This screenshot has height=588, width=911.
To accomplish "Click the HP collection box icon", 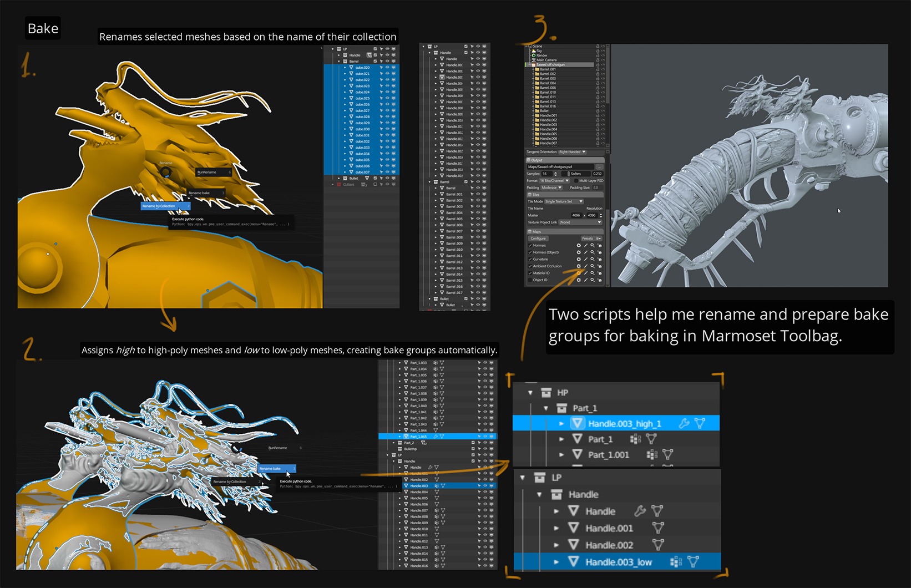I will pyautogui.click(x=546, y=392).
